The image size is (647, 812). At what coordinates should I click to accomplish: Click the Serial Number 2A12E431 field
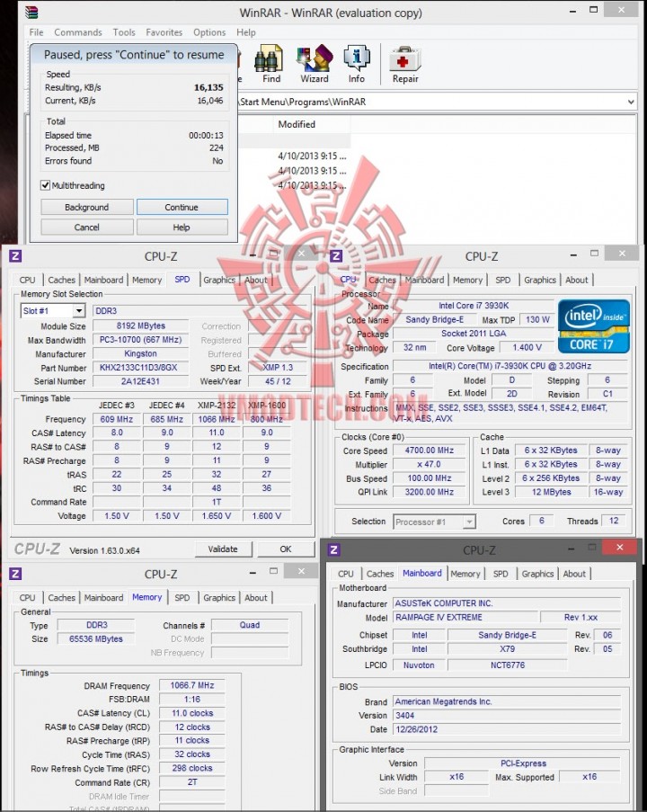tap(140, 381)
